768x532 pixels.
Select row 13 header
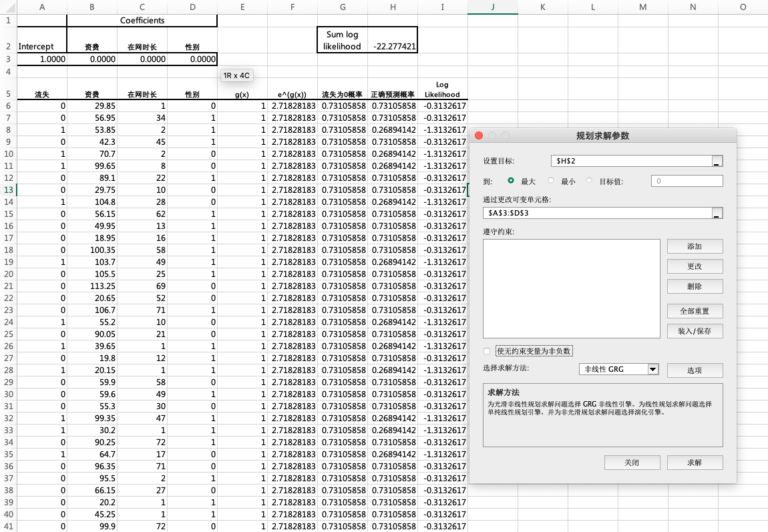click(8, 190)
